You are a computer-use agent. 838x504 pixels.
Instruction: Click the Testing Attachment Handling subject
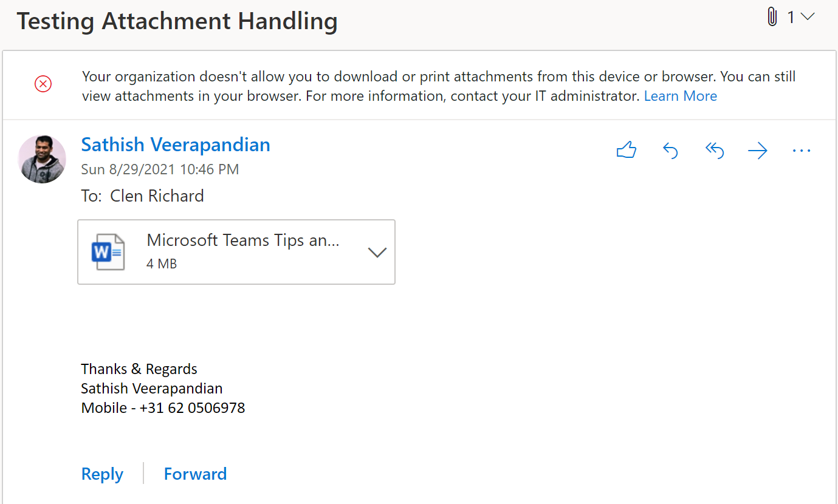(177, 21)
